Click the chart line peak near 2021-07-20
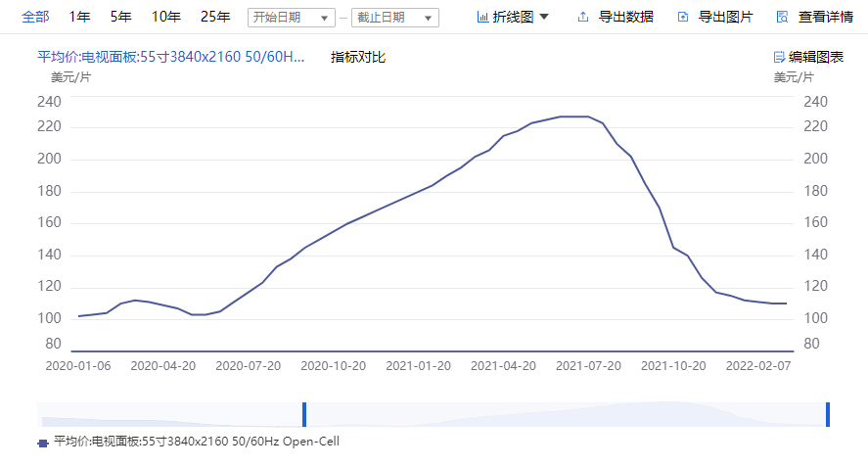The image size is (868, 467). click(587, 117)
